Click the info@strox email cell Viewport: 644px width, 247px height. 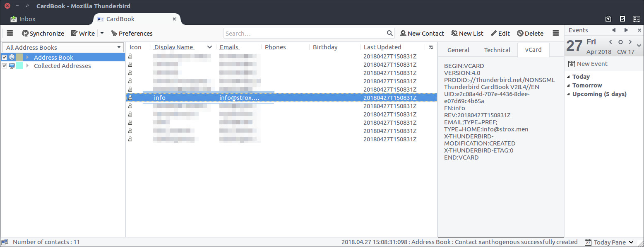(x=239, y=98)
